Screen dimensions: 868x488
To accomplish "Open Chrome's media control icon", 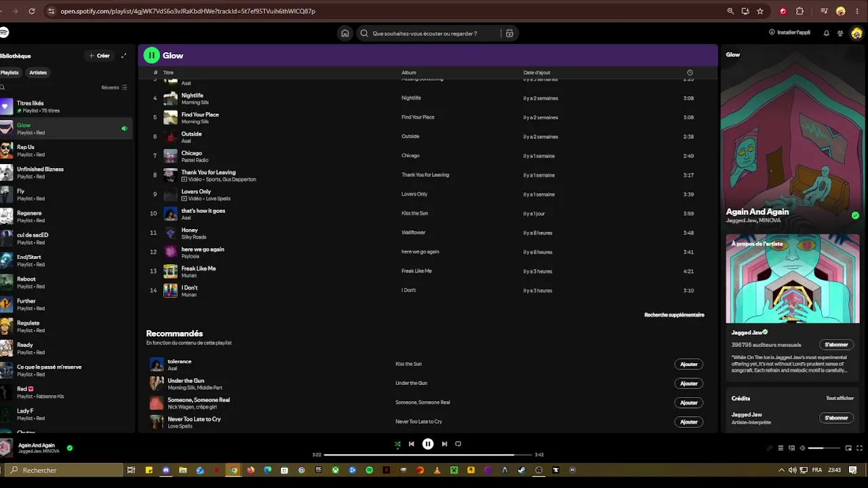I will pos(824,11).
